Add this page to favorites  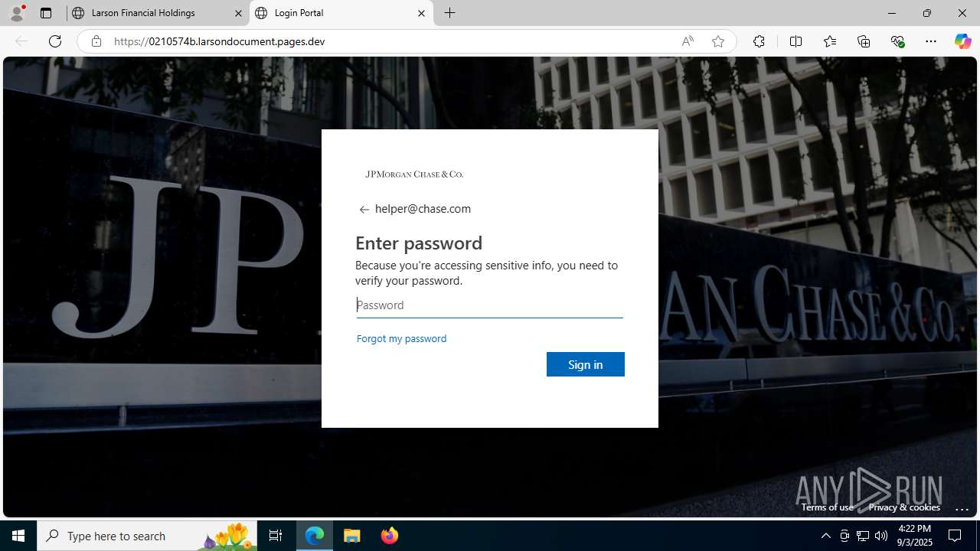(718, 41)
